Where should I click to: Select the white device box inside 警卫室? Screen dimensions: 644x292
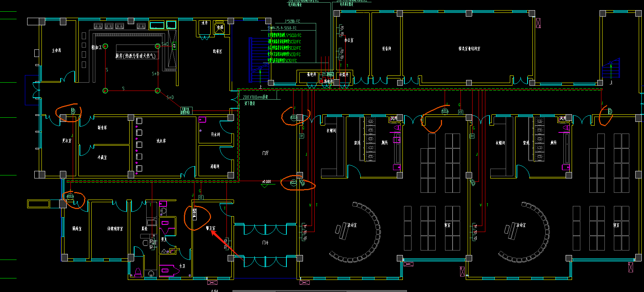point(194,214)
